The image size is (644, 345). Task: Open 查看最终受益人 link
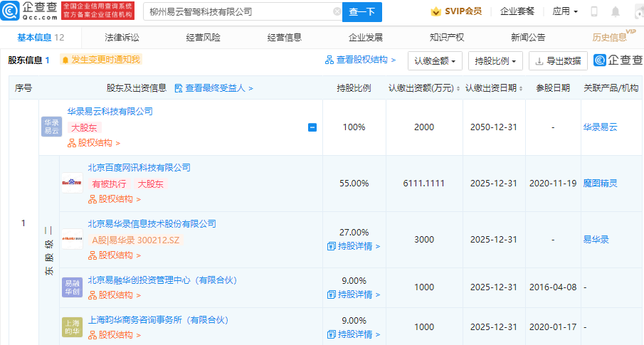(x=214, y=88)
